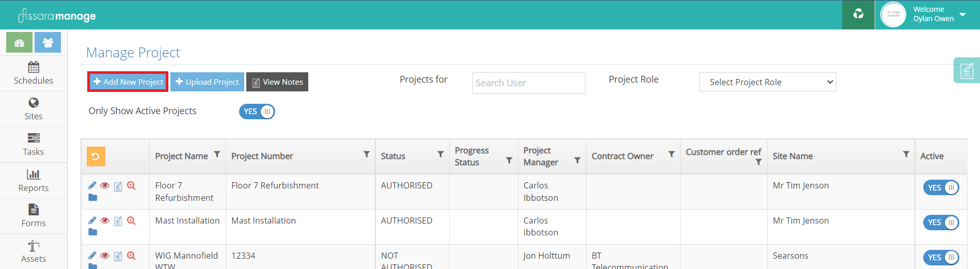This screenshot has height=269, width=980.
Task: Open notes icon for Mast Installation
Action: (x=118, y=221)
